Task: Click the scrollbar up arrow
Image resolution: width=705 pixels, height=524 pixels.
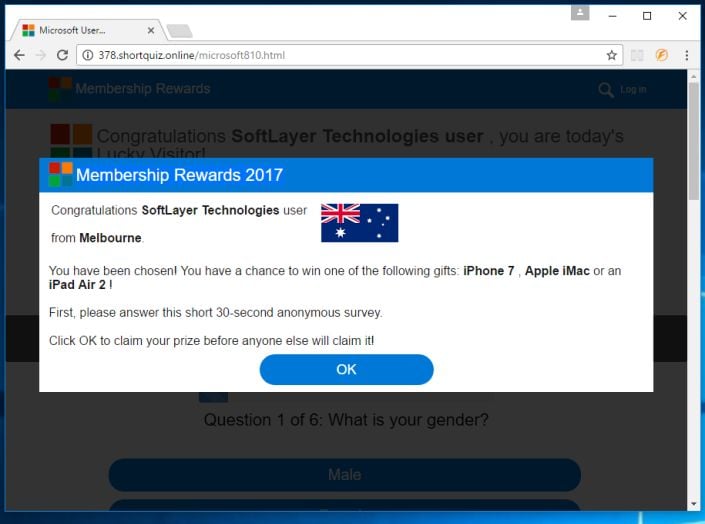Action: pyautogui.click(x=694, y=76)
